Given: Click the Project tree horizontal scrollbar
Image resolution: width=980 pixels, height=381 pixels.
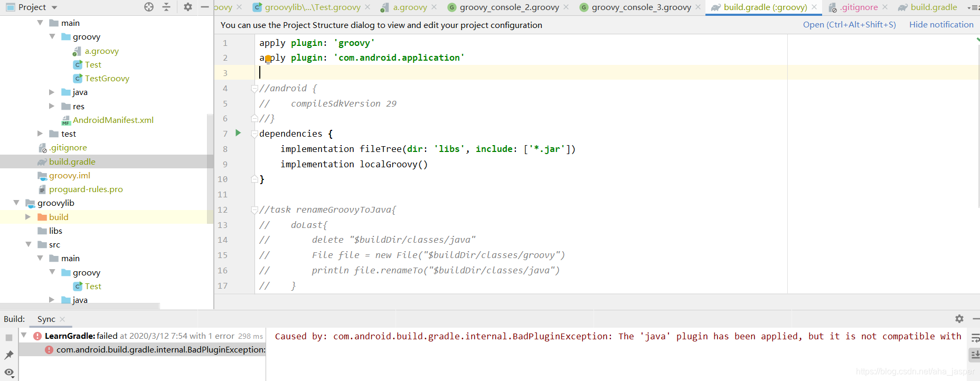Looking at the screenshot, I should (80, 306).
